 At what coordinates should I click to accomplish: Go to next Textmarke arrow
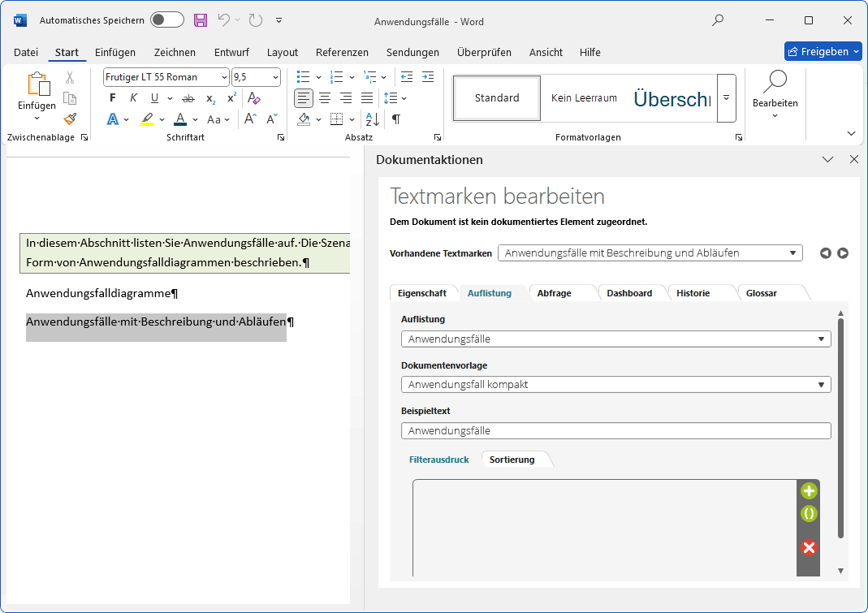(843, 253)
